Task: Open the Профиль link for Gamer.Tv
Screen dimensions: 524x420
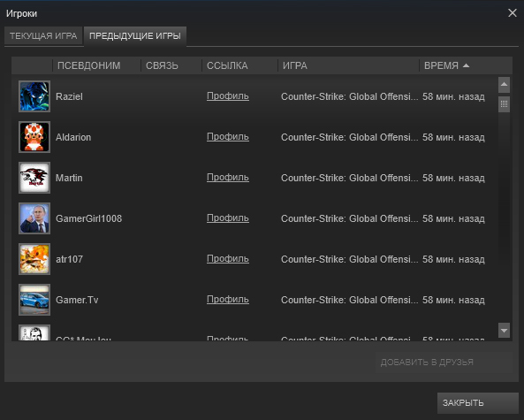Action: 228,300
